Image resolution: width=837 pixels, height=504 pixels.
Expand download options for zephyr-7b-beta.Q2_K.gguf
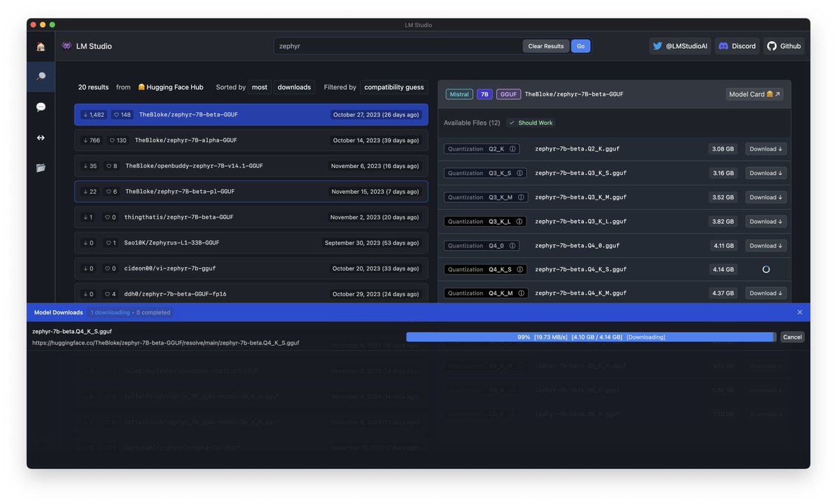(x=765, y=148)
